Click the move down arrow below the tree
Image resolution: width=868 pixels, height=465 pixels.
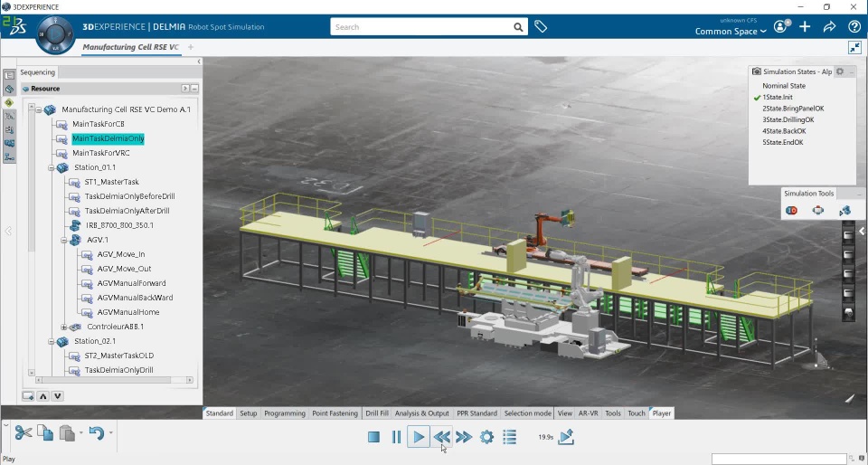(58, 396)
